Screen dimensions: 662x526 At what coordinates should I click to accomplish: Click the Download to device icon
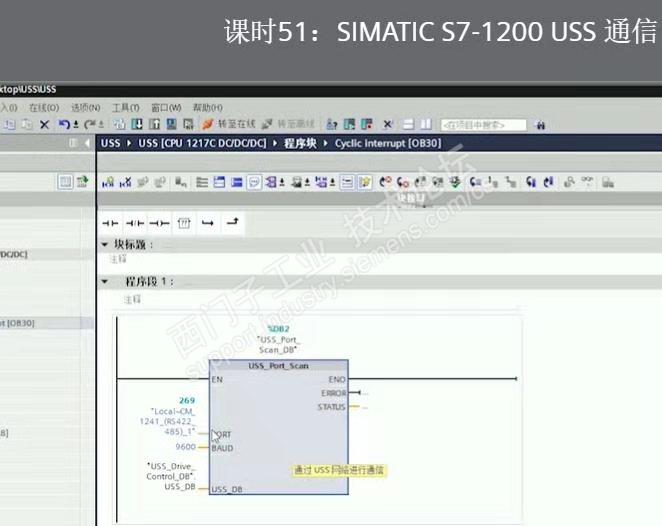click(x=137, y=124)
